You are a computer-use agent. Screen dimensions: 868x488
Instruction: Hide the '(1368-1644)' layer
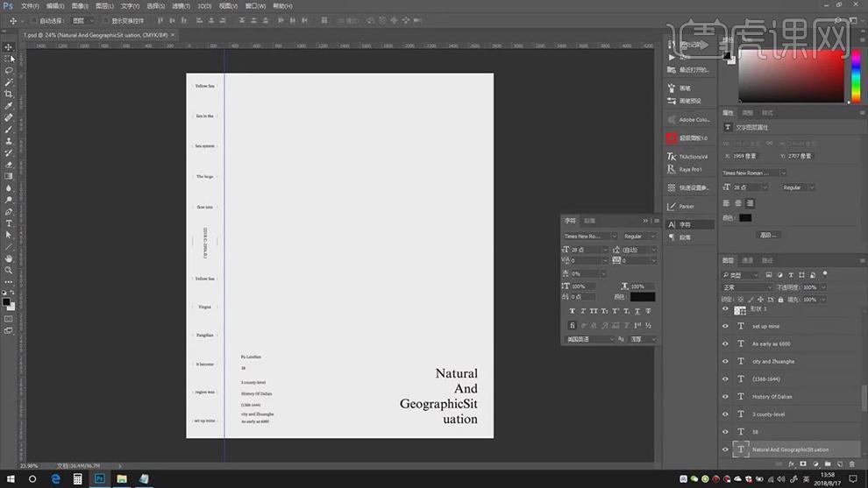pos(725,379)
